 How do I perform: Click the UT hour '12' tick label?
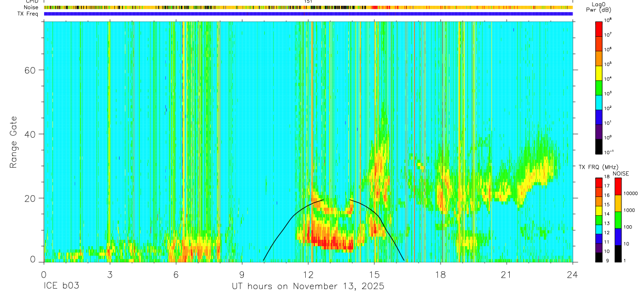[308, 274]
